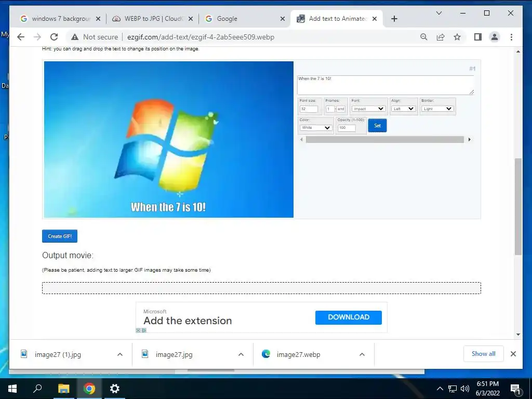Screen dimensions: 532x399
Task: Open downloaded file image27.jpg
Action: [174, 354]
